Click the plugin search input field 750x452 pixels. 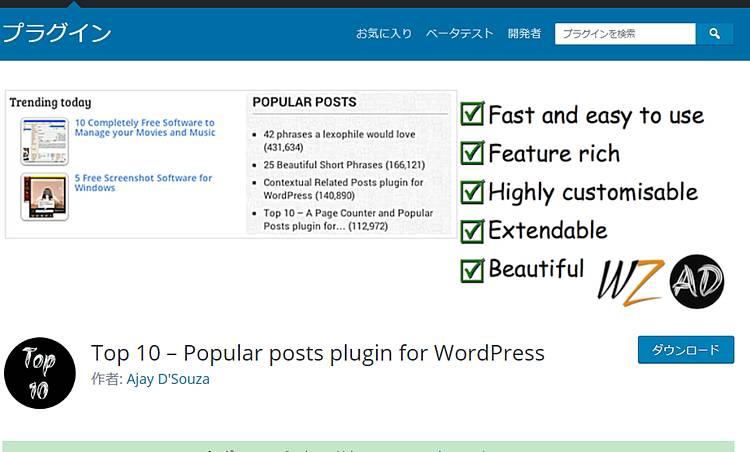click(x=625, y=34)
